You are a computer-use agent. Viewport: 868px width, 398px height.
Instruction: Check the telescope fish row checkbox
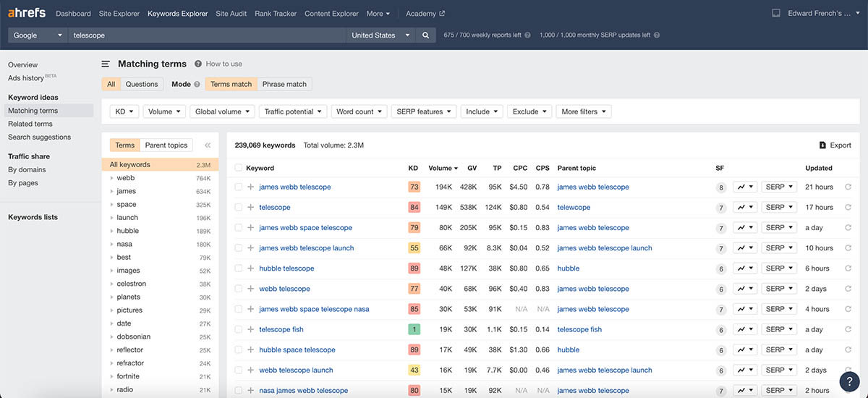239,329
